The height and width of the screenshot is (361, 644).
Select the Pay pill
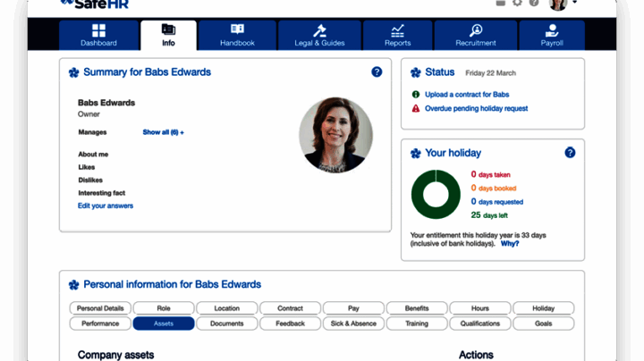[353, 308]
